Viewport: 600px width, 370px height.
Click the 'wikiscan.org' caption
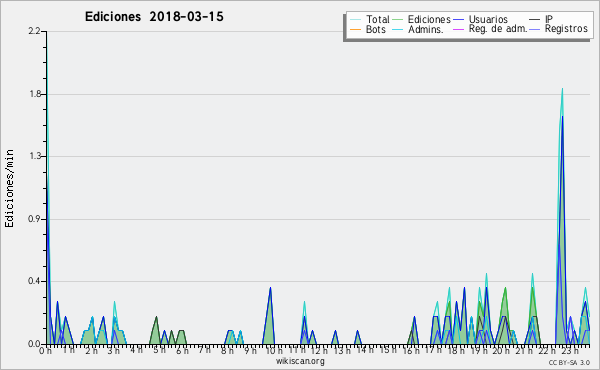click(300, 361)
